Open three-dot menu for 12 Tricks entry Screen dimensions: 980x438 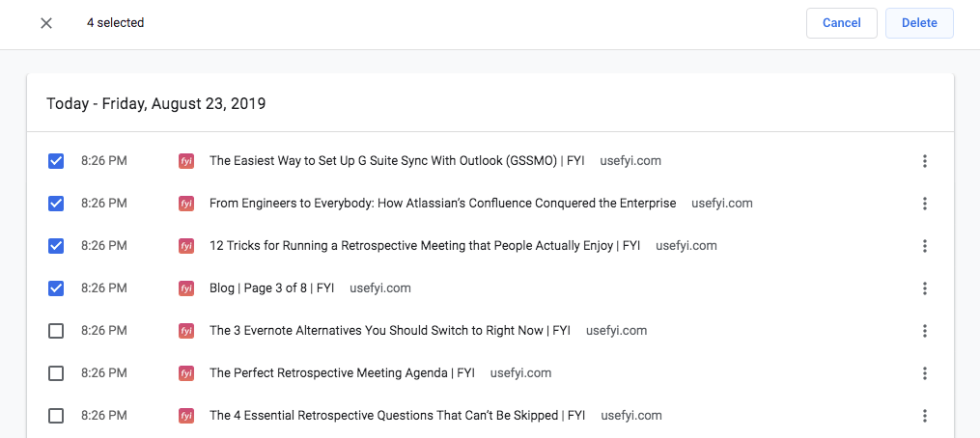[924, 246]
